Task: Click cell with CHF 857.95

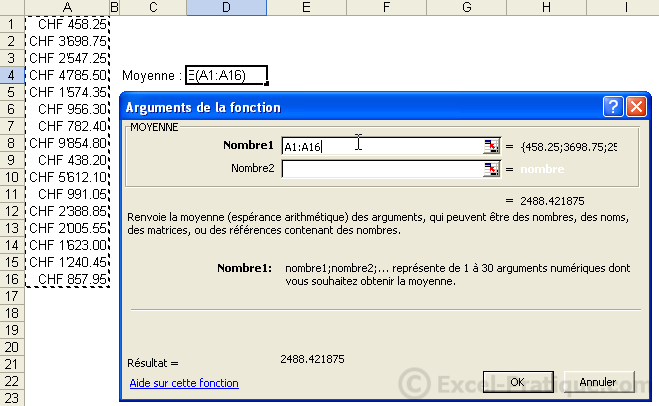Action: (67, 279)
